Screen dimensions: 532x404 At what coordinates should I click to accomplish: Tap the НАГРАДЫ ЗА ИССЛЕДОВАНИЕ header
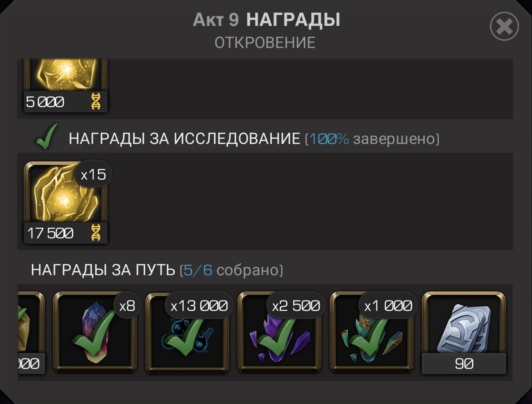point(184,139)
